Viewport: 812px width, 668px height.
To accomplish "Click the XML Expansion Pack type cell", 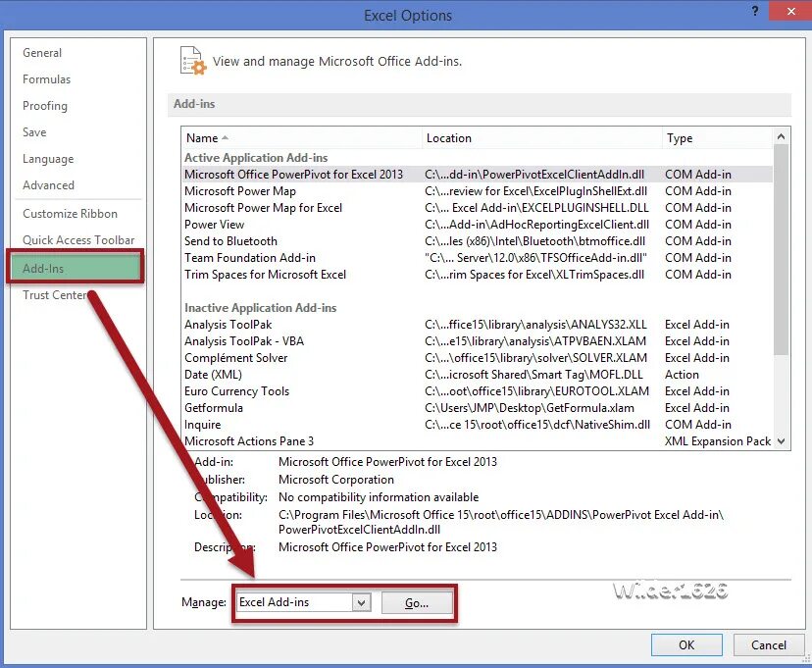I will tap(718, 441).
